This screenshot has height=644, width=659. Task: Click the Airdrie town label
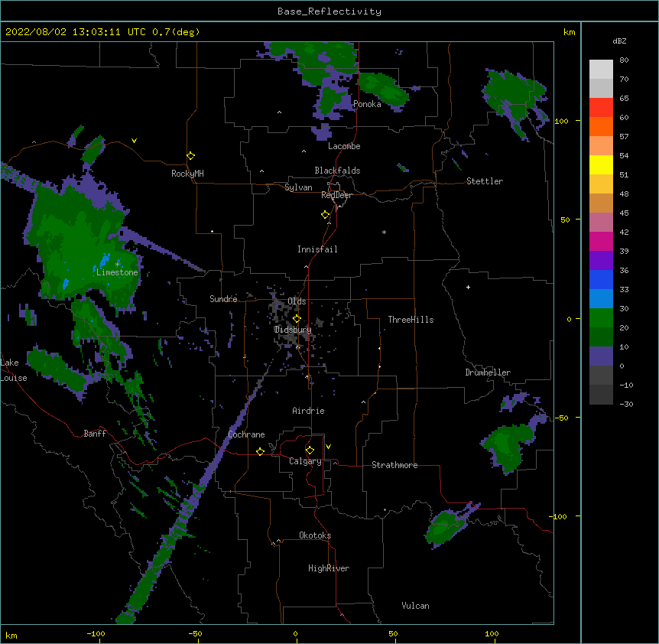click(x=308, y=411)
